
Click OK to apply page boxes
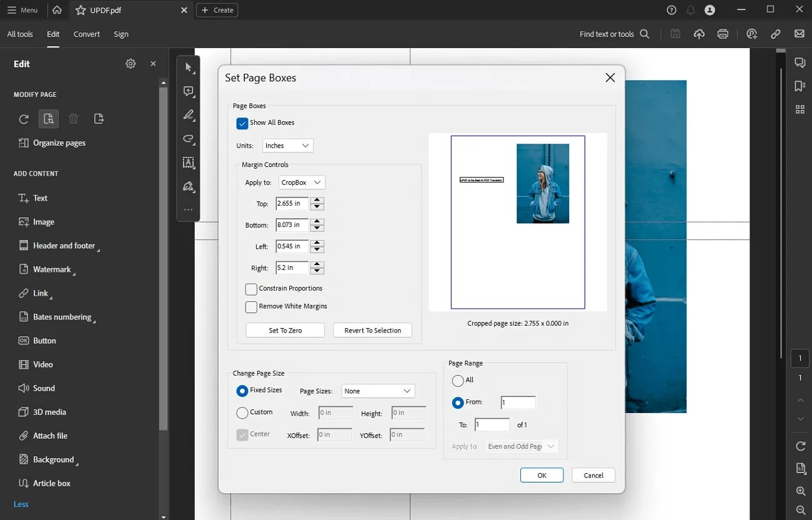click(x=541, y=475)
